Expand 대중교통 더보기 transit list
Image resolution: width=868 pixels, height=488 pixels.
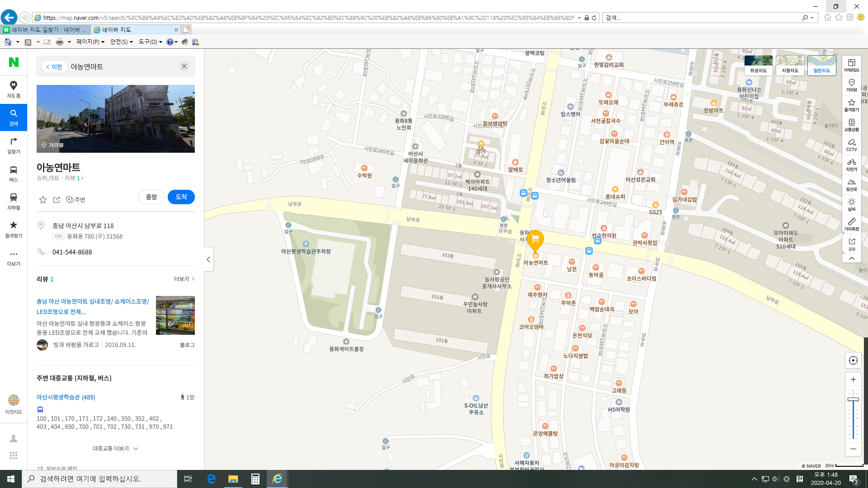pyautogui.click(x=115, y=449)
